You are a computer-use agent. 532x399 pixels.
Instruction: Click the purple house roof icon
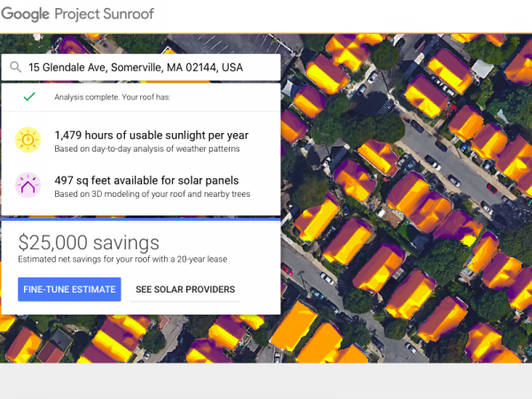[27, 185]
